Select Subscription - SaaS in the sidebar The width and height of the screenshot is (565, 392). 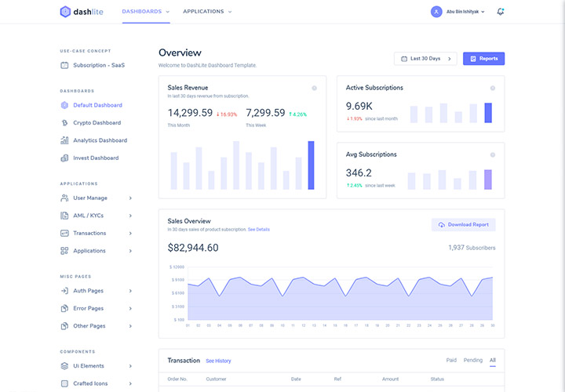[x=98, y=65]
